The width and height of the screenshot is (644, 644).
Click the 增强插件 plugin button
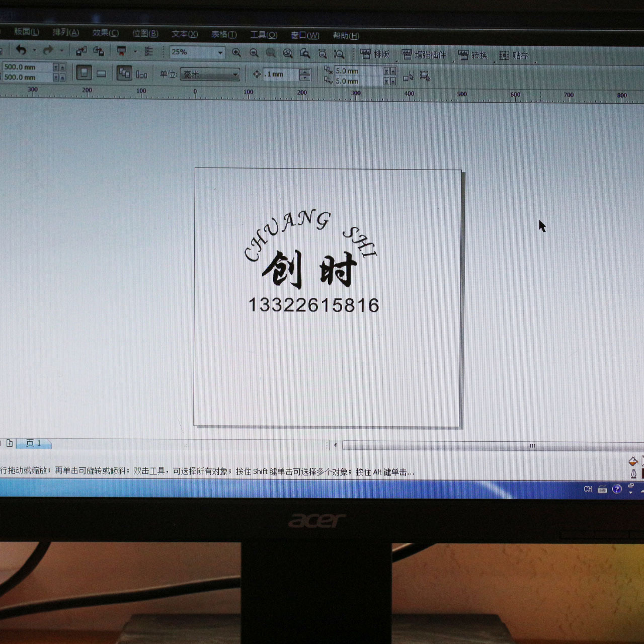click(x=424, y=54)
